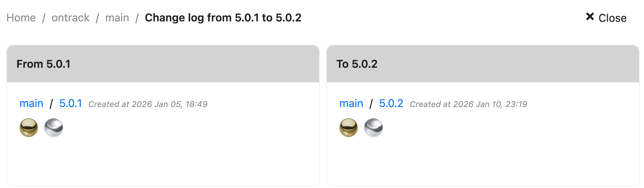The image size is (644, 188).
Task: Open build 5.0.1 link
Action: [70, 103]
